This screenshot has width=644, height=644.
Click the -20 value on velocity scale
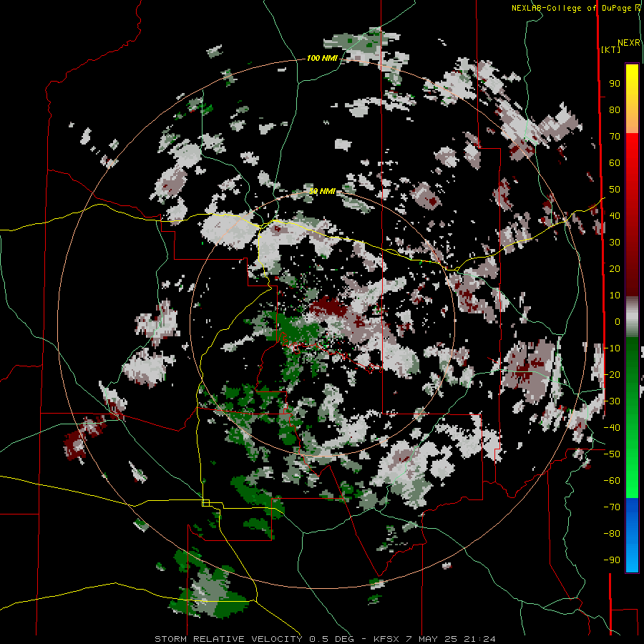(x=612, y=375)
